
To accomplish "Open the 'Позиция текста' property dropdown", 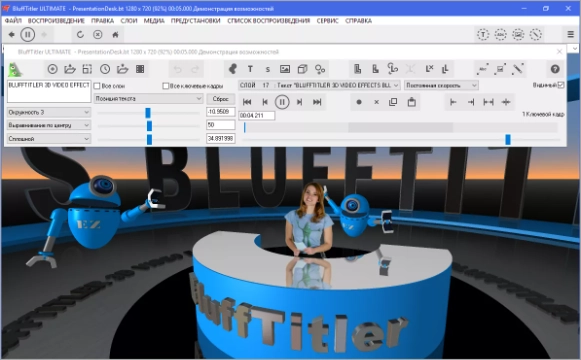I will [148, 99].
